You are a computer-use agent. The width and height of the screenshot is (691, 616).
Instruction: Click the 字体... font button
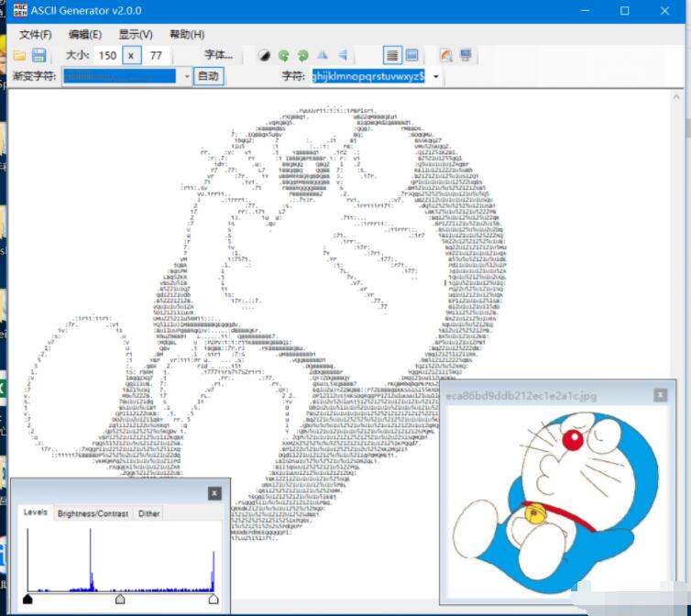pos(219,55)
